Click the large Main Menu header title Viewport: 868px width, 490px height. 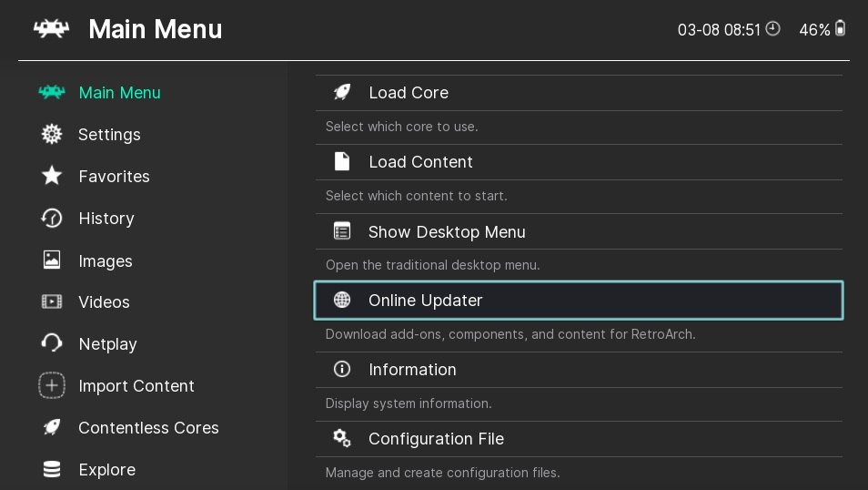[156, 29]
